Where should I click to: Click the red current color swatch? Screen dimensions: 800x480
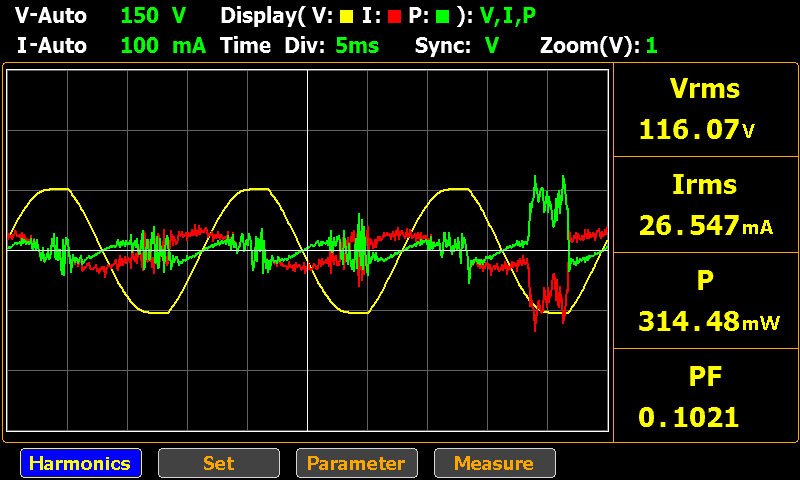coord(394,18)
